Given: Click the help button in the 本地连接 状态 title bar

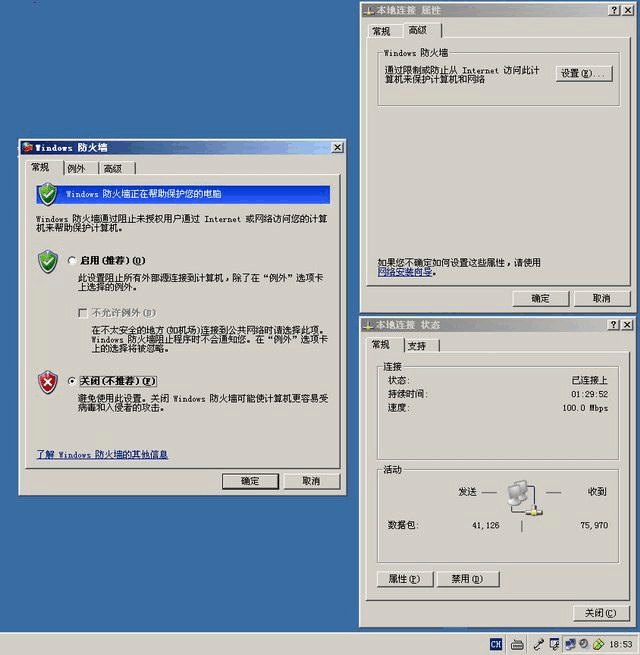Looking at the screenshot, I should point(612,325).
